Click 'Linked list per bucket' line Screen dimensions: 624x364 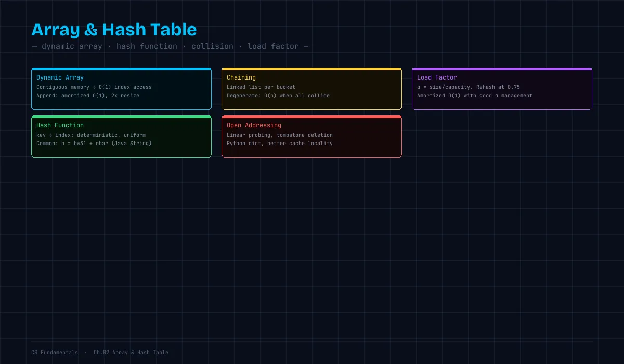(261, 87)
